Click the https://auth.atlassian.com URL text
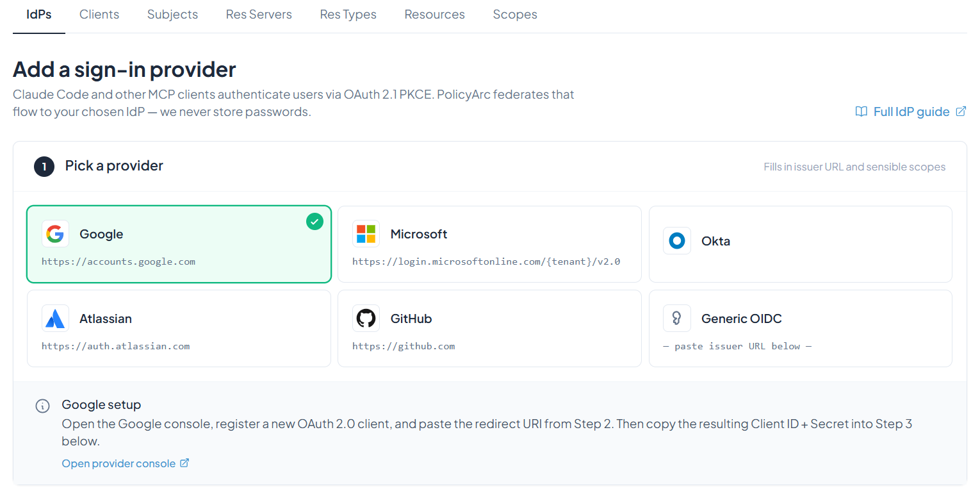 116,346
